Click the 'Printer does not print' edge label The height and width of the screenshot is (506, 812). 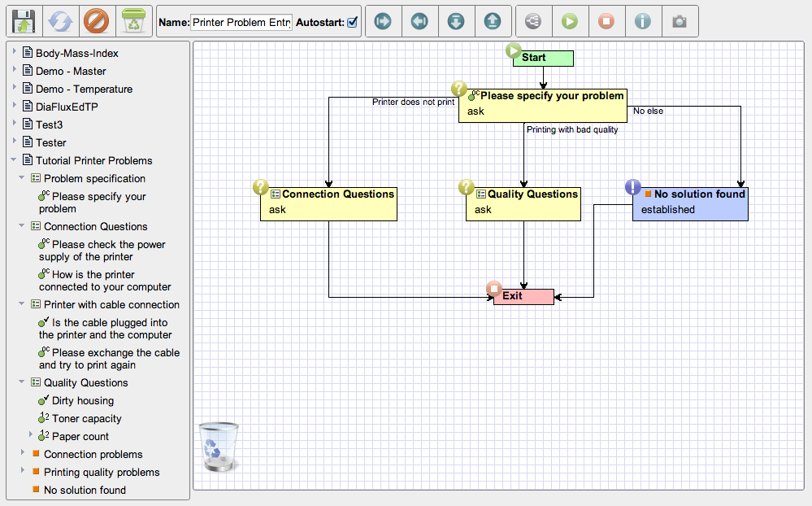[x=413, y=103]
